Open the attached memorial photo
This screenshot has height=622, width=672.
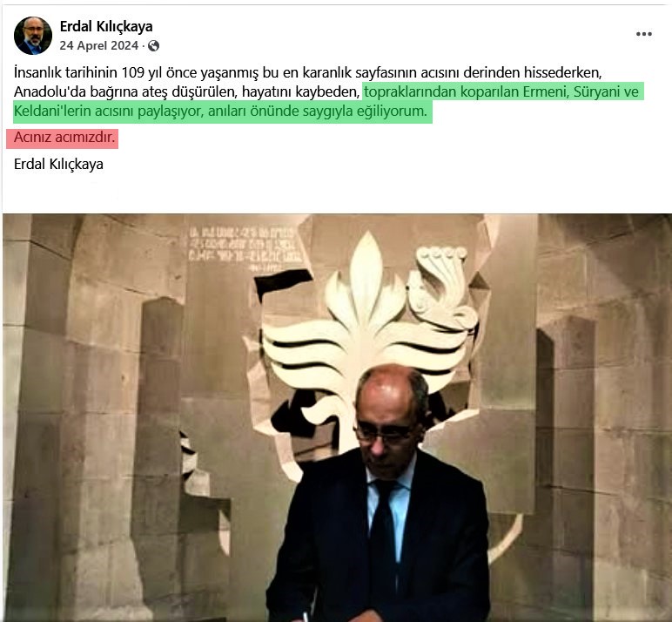[337, 417]
